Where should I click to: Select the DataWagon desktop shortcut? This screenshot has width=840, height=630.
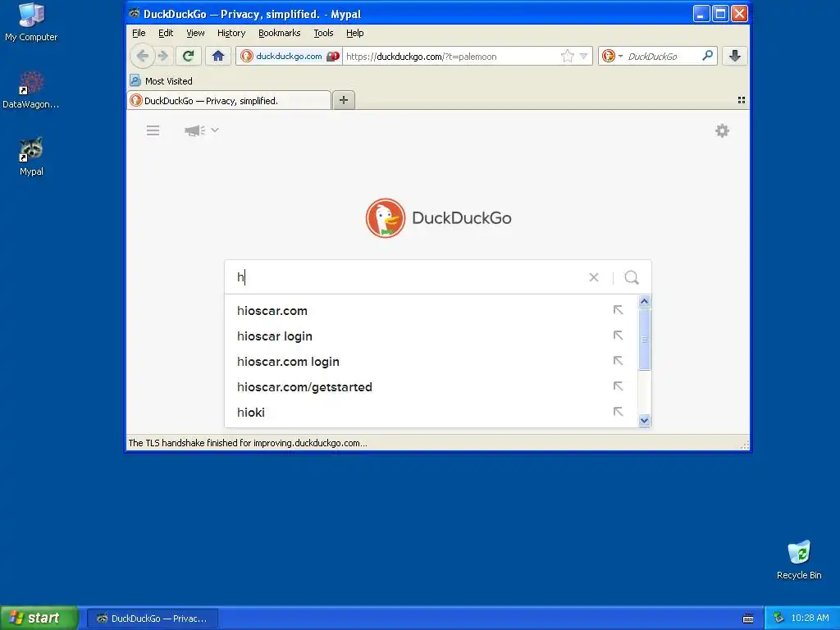click(31, 90)
